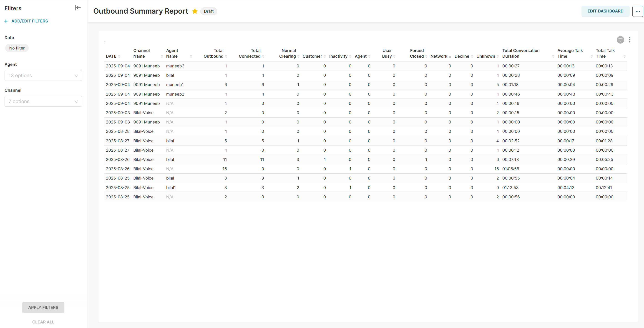Viewport: 644px width, 328px height.
Task: Sort by Total Connected column
Action: 263,57
